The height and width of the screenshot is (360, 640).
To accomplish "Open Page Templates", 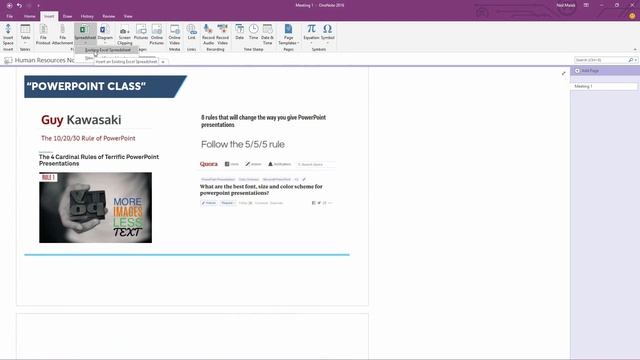I will 289,34.
